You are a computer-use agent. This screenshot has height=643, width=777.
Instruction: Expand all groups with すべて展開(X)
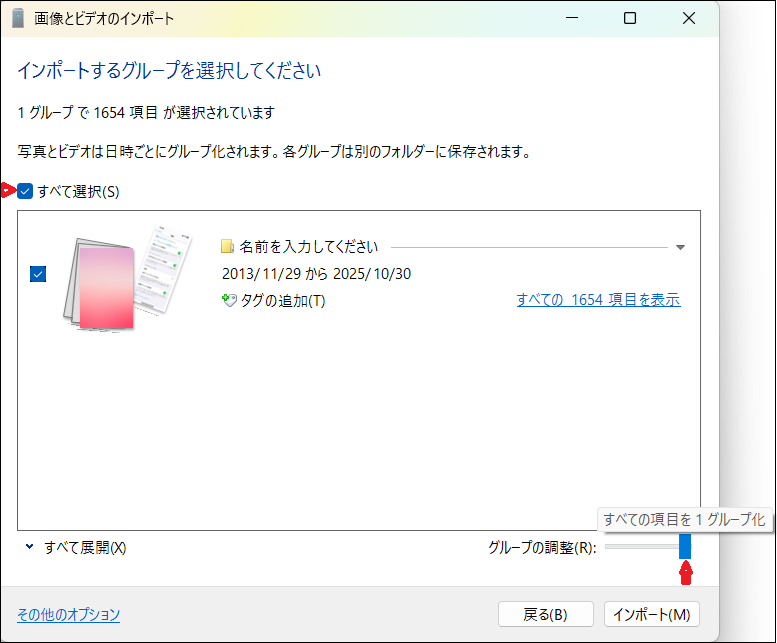tap(84, 547)
